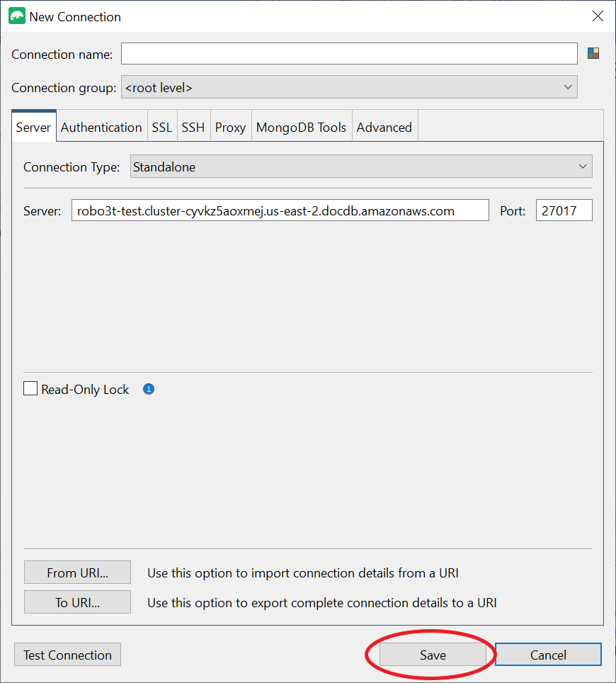
Task: Switch to the Authentication tab
Action: (101, 126)
